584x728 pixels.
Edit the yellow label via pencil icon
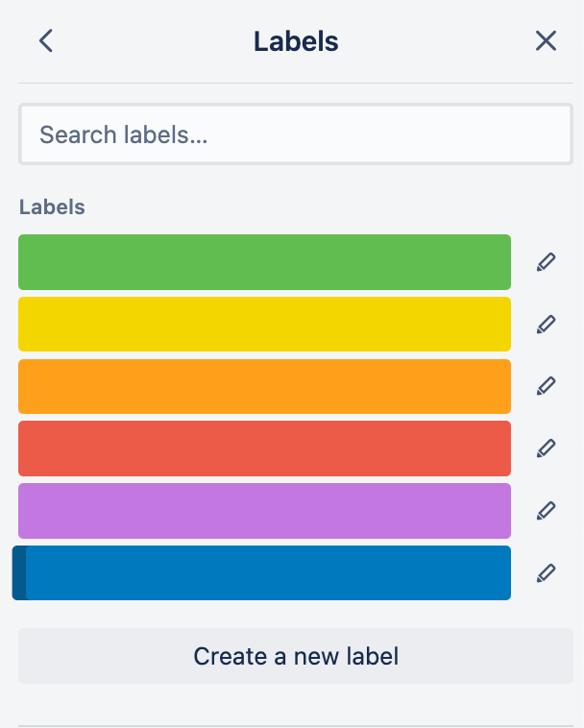point(547,325)
